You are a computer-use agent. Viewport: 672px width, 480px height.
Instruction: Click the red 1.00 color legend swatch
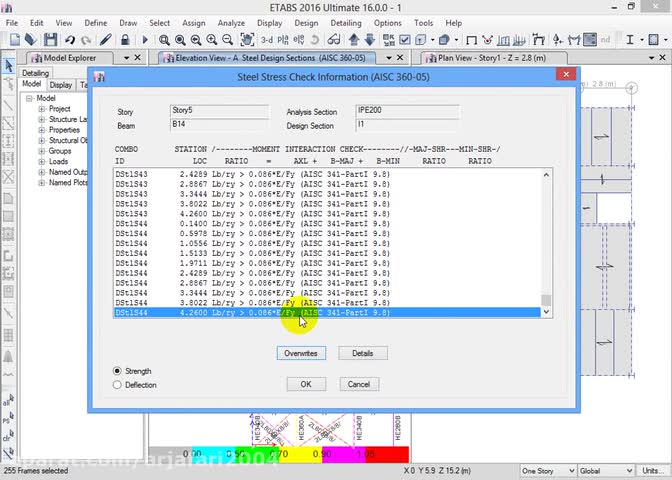pyautogui.click(x=387, y=454)
